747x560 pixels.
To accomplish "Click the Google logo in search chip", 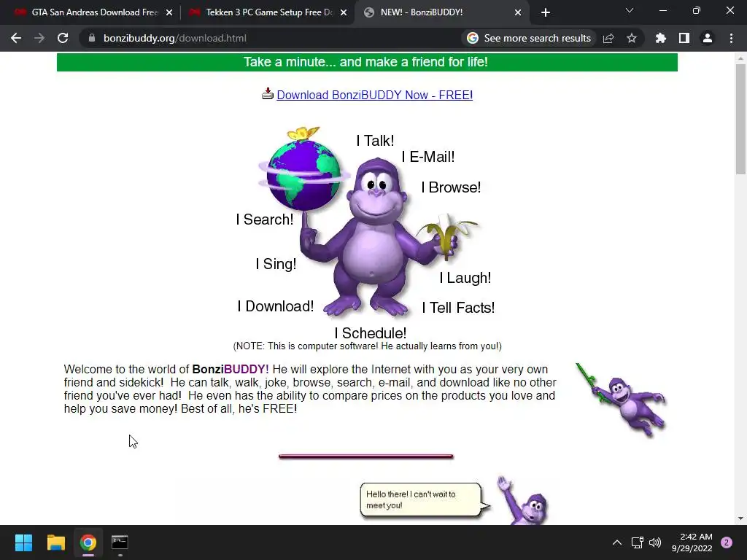I will [x=473, y=38].
